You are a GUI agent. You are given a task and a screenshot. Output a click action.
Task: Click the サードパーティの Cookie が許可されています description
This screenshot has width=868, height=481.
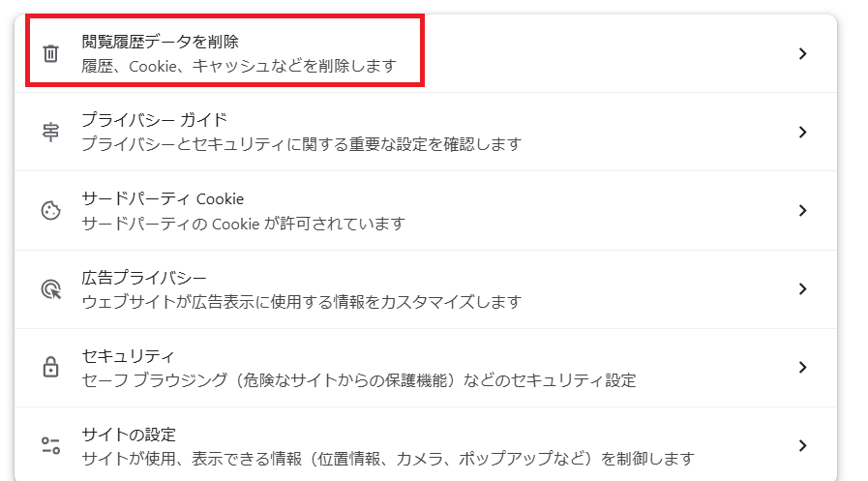click(x=244, y=224)
